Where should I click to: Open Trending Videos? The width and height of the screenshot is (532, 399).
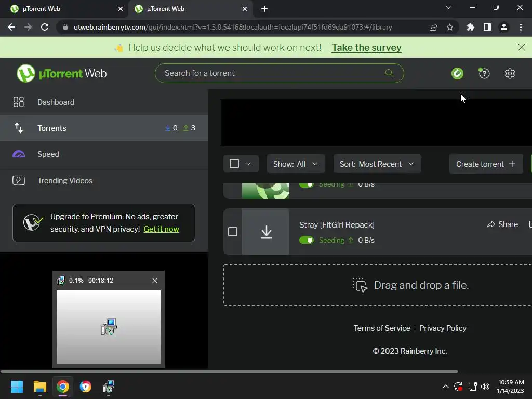point(104,180)
